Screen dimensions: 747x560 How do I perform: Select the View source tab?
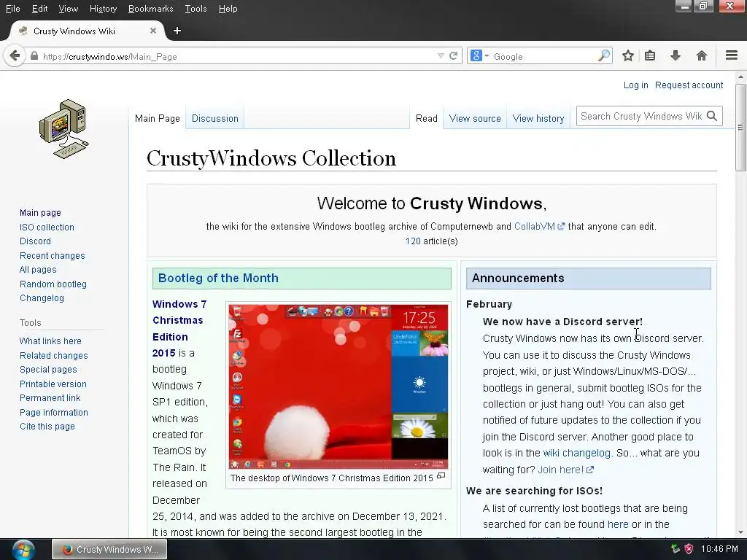[475, 119]
